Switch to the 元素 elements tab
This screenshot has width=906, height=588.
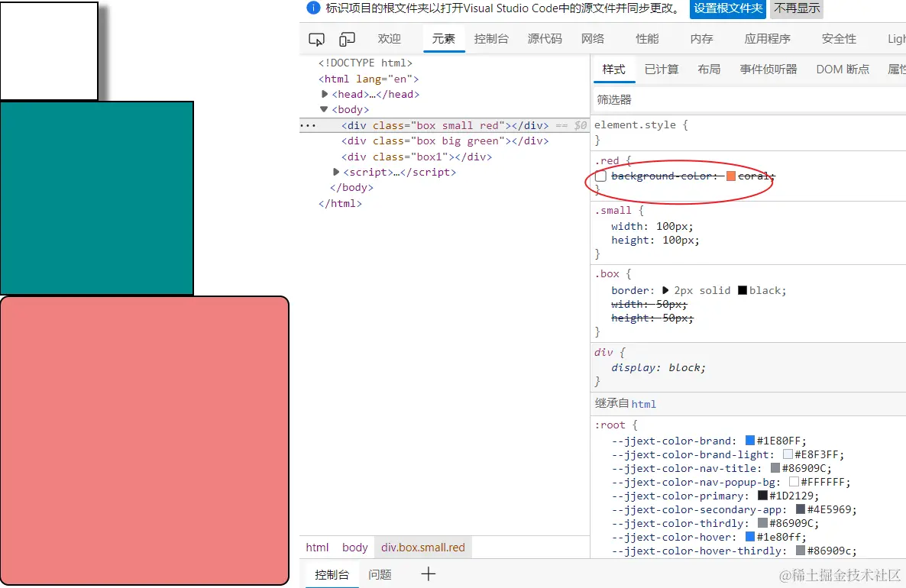(x=444, y=39)
